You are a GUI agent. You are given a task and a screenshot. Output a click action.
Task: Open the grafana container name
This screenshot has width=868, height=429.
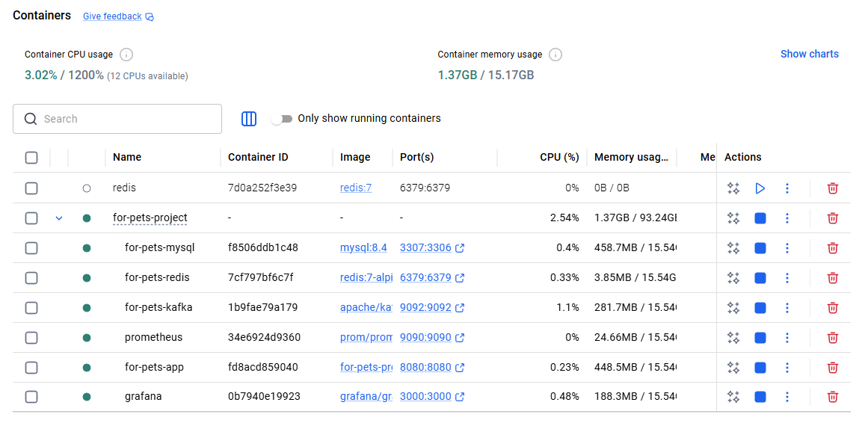(143, 397)
